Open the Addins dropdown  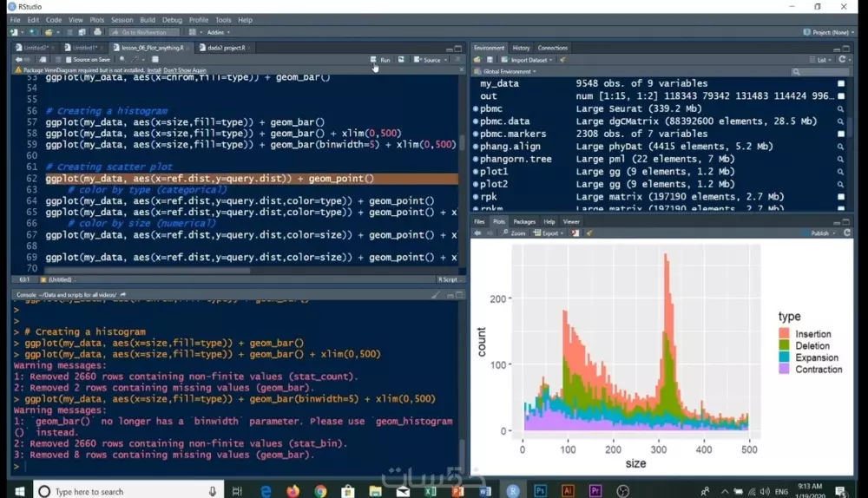point(218,32)
